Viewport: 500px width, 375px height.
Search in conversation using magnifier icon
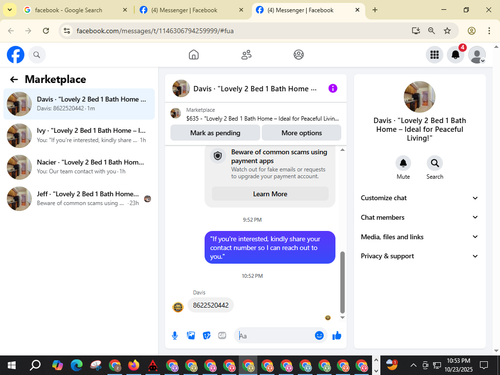pyautogui.click(x=435, y=163)
